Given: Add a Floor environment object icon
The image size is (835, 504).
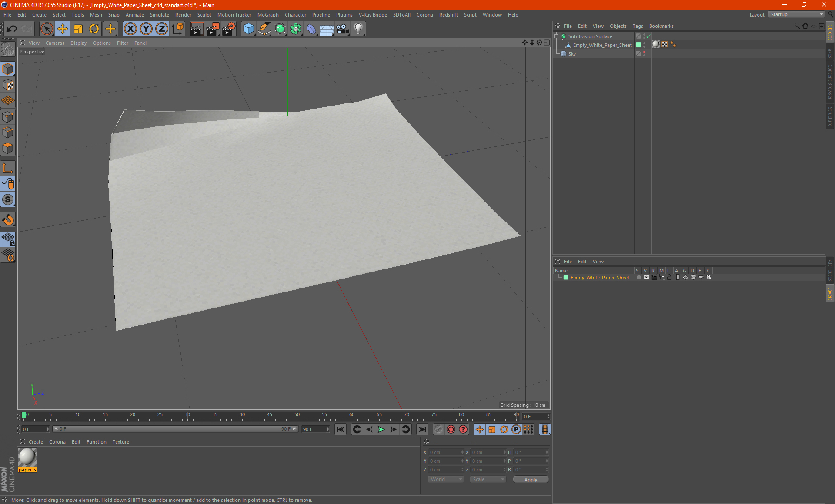Looking at the screenshot, I should pos(327,29).
